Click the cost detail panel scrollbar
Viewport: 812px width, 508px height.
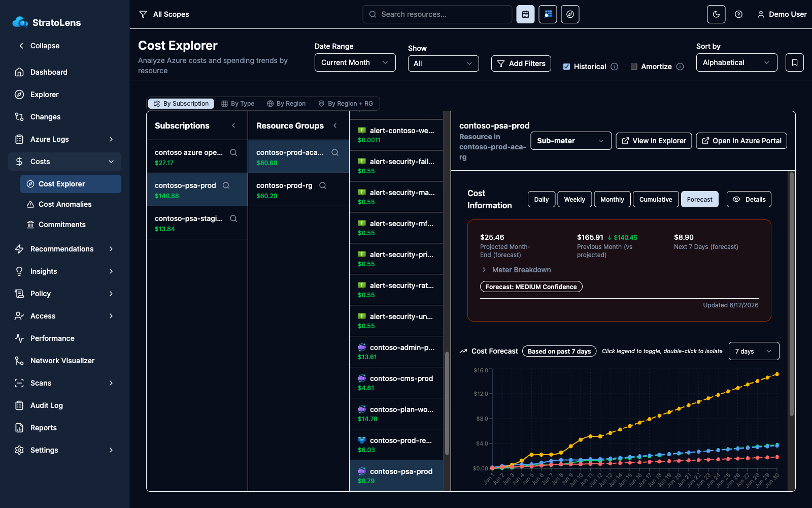coord(791,295)
